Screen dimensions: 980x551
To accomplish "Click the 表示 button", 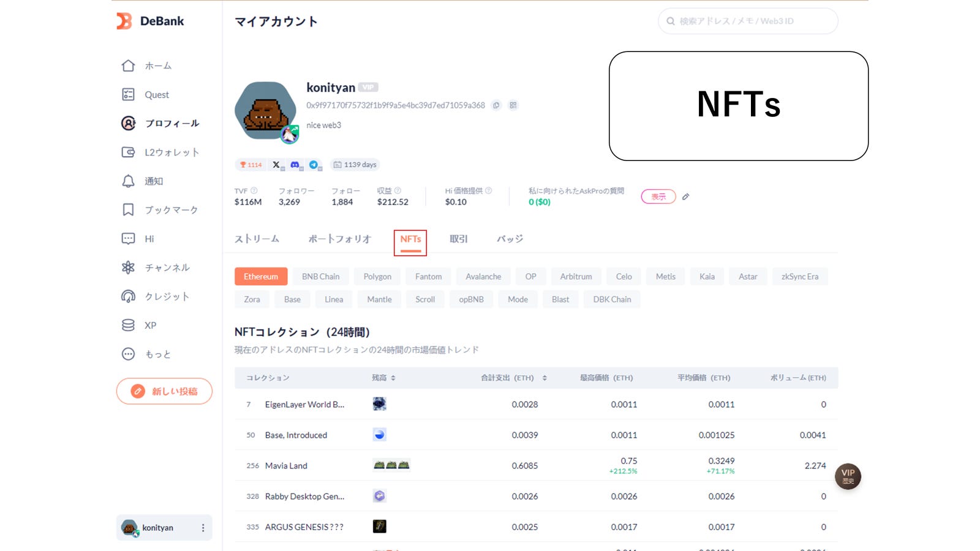I will pyautogui.click(x=658, y=197).
